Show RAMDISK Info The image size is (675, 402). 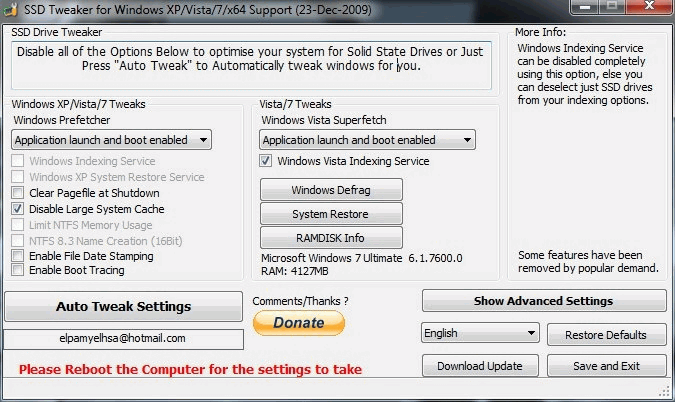(x=331, y=238)
